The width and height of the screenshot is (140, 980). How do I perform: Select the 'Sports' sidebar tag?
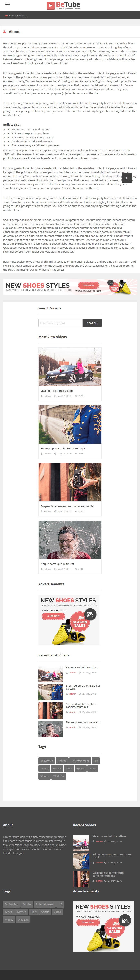[x=80, y=768]
